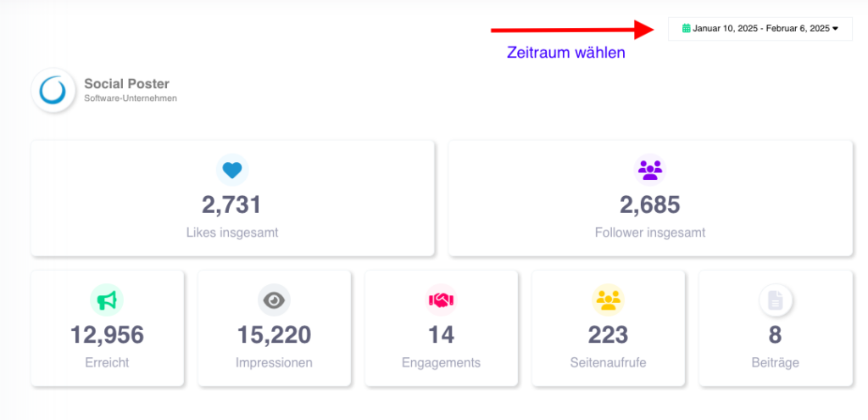Click the pink handshake engagements icon

point(441,300)
